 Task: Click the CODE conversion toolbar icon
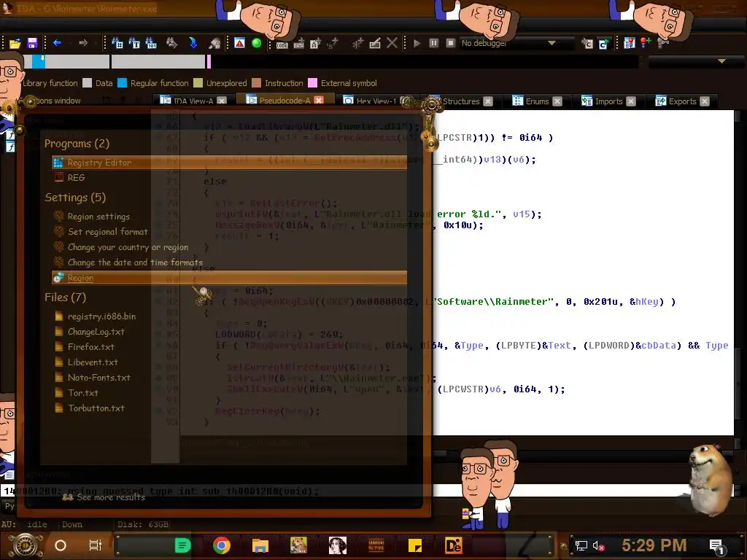pos(282,44)
